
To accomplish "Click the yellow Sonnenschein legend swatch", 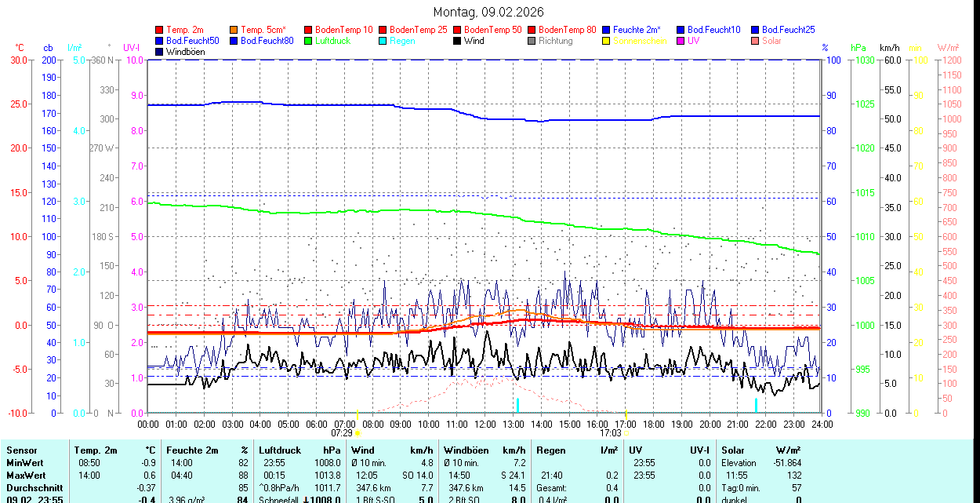I will click(x=607, y=41).
